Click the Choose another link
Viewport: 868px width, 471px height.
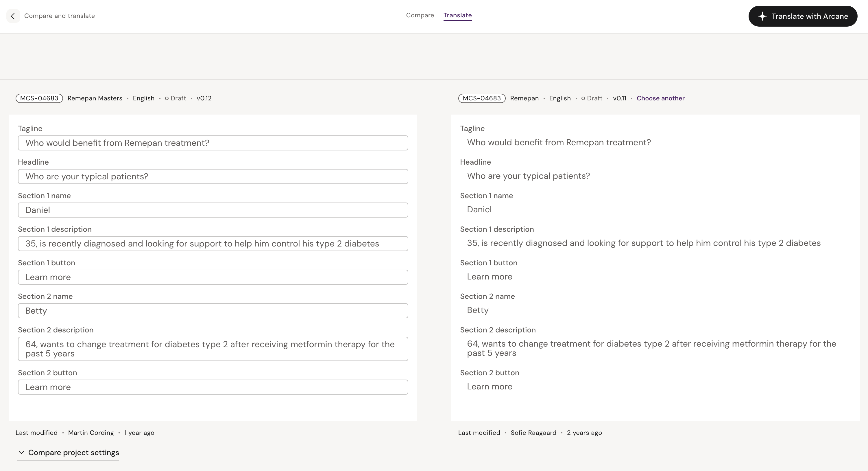tap(660, 98)
